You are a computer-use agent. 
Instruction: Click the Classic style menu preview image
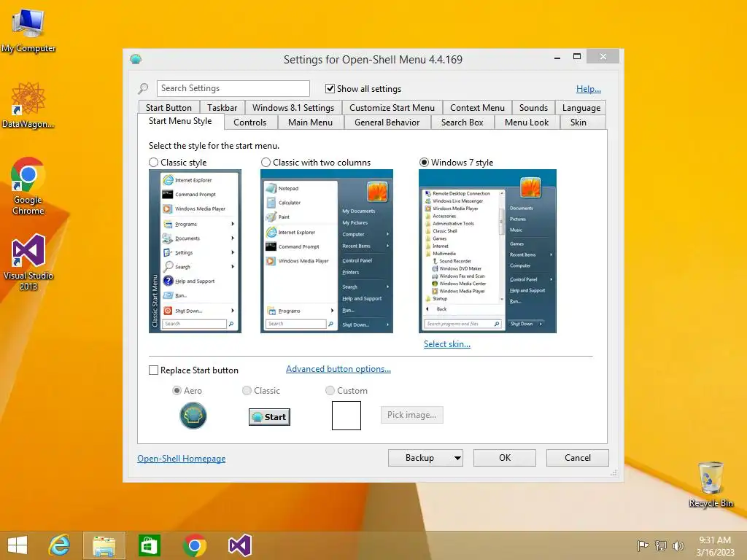point(195,251)
